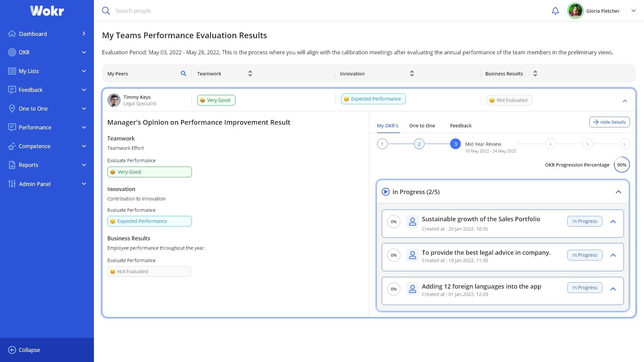Screen dimensions: 644x362
Task: Select step 2 in review timeline
Action: point(419,144)
